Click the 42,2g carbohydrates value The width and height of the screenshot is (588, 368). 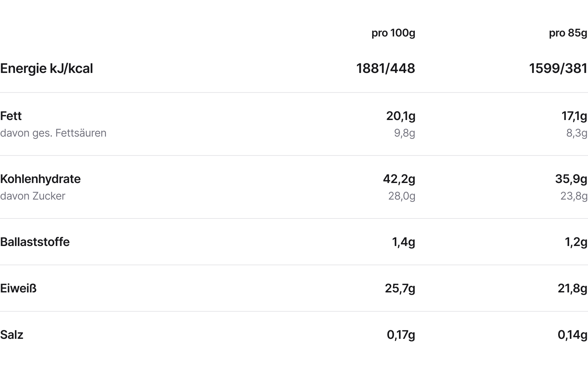(399, 179)
